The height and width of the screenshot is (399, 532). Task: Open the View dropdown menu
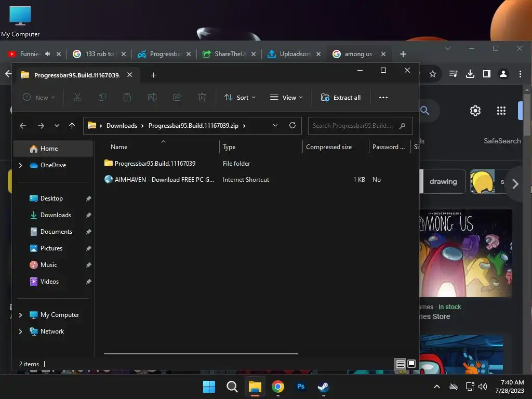[x=286, y=97]
